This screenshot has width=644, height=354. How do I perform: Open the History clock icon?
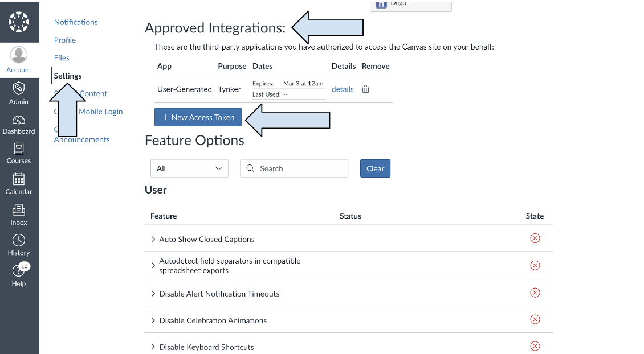click(19, 240)
